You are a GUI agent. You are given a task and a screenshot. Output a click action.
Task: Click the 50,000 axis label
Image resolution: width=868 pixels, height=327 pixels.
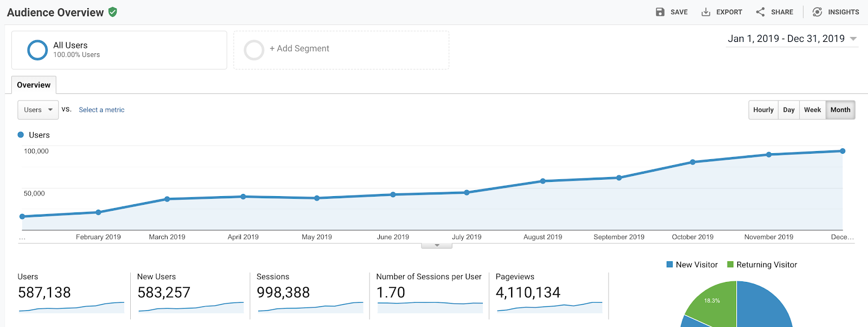pyautogui.click(x=34, y=193)
